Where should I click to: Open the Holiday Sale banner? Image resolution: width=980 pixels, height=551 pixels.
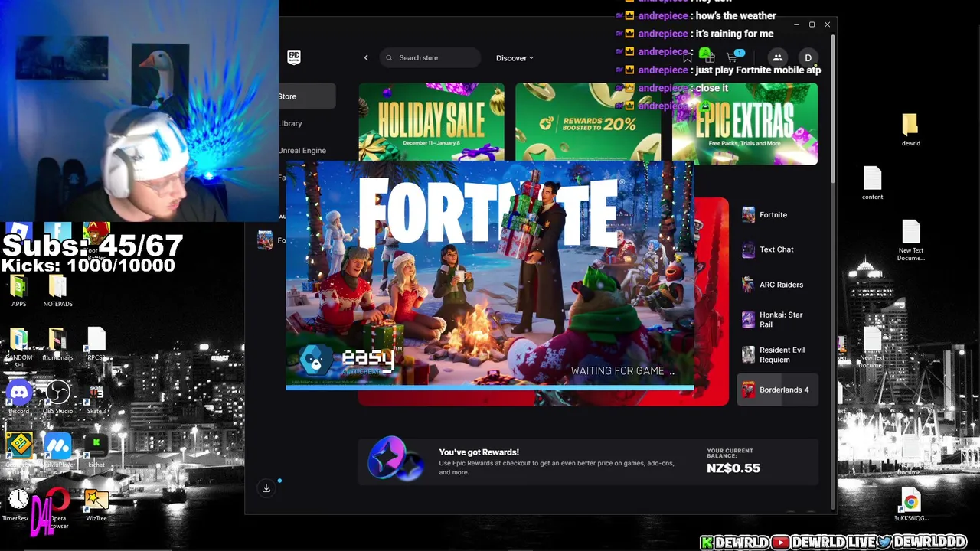click(x=431, y=122)
